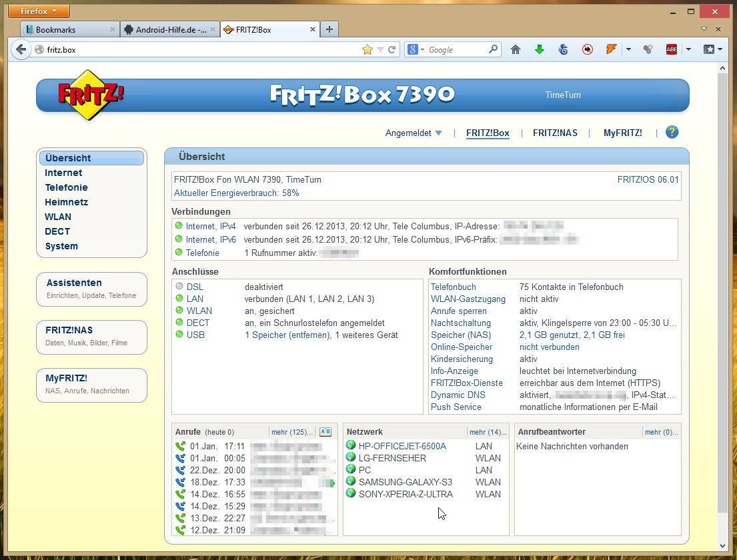Click the search magnifier icon
The height and width of the screenshot is (560, 737).
(x=493, y=49)
